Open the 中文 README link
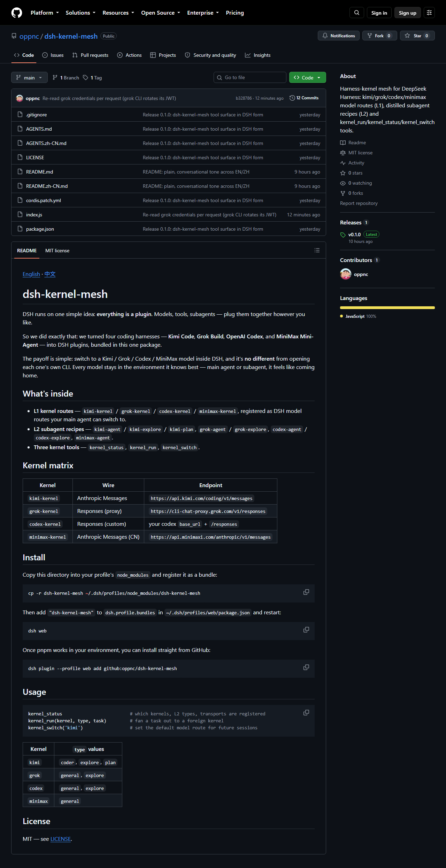The width and height of the screenshot is (446, 868). (50, 274)
